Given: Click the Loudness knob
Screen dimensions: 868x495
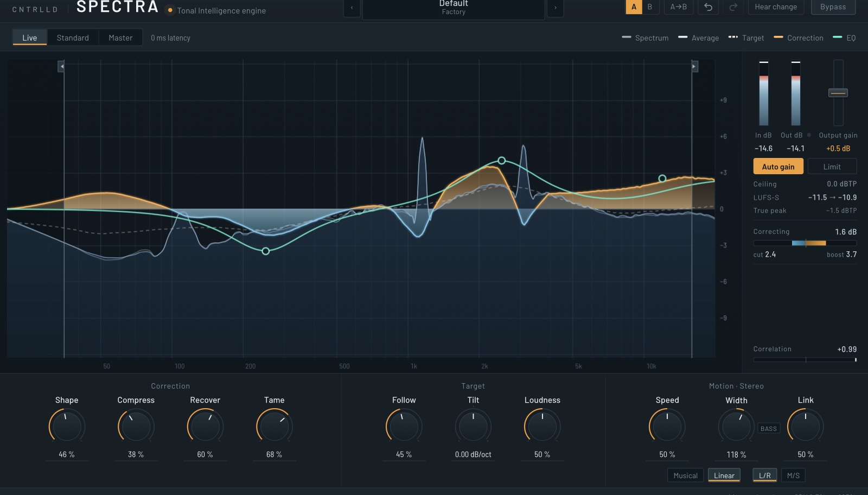Looking at the screenshot, I should [542, 426].
